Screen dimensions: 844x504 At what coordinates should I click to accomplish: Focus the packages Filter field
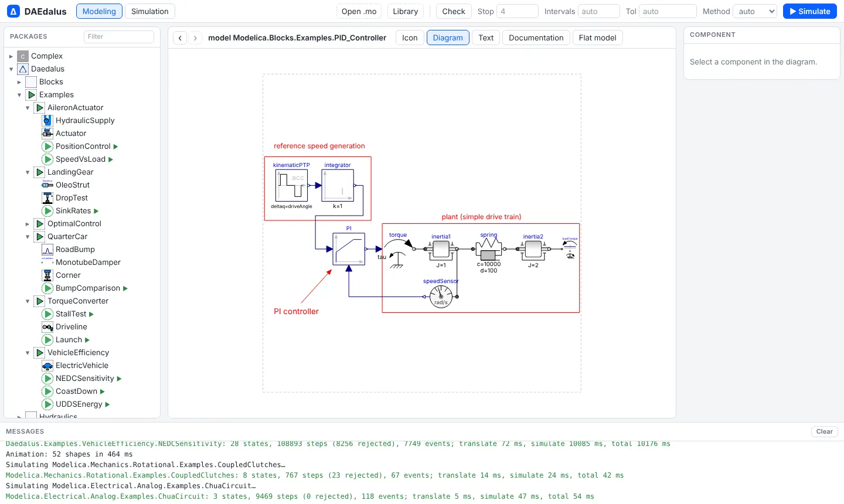coord(119,36)
